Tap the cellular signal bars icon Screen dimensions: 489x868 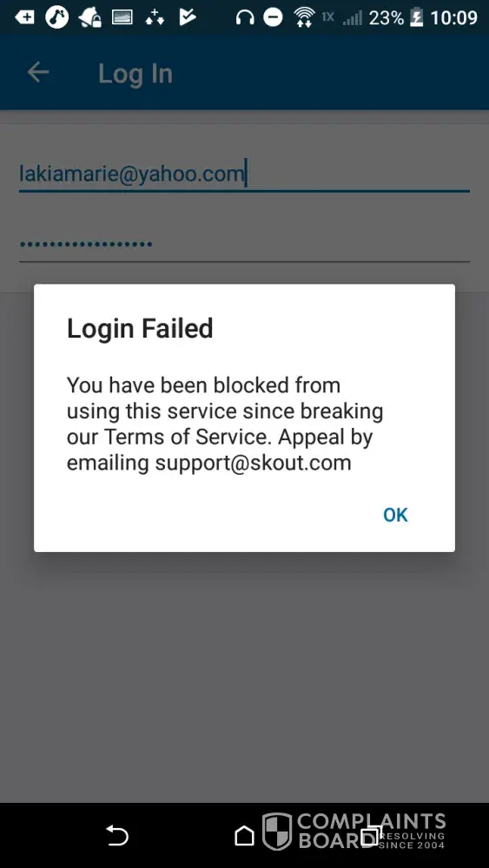tap(351, 19)
